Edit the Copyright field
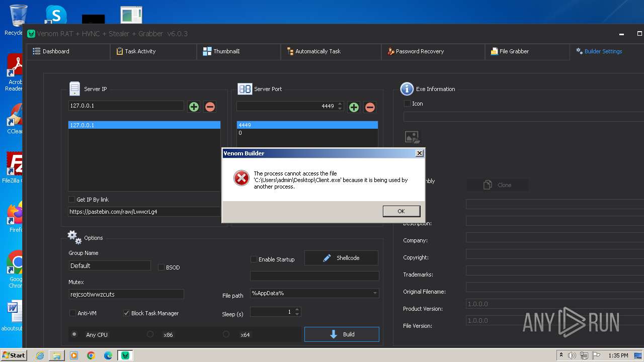Viewport: 644px width, 362px height. [x=555, y=254]
